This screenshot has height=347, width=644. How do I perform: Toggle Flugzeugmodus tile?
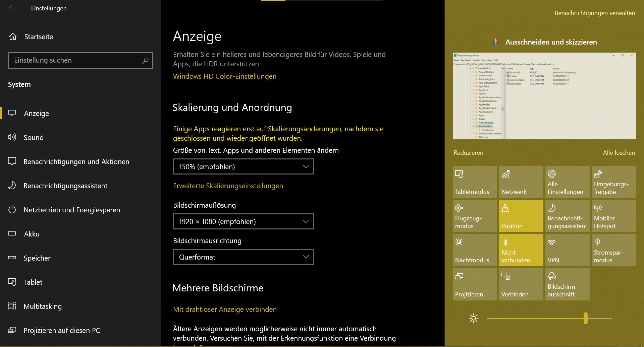pos(475,216)
